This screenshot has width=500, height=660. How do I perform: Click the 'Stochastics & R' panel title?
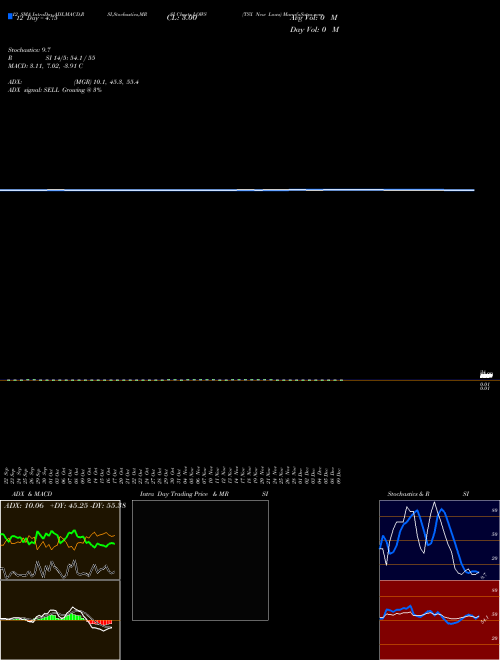click(408, 494)
